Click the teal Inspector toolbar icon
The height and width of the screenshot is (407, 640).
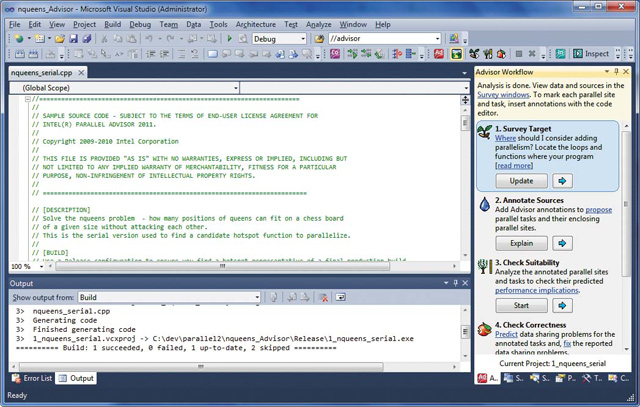560,54
